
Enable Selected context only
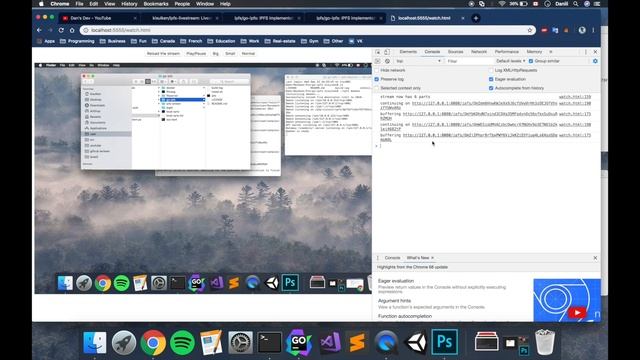click(x=377, y=88)
